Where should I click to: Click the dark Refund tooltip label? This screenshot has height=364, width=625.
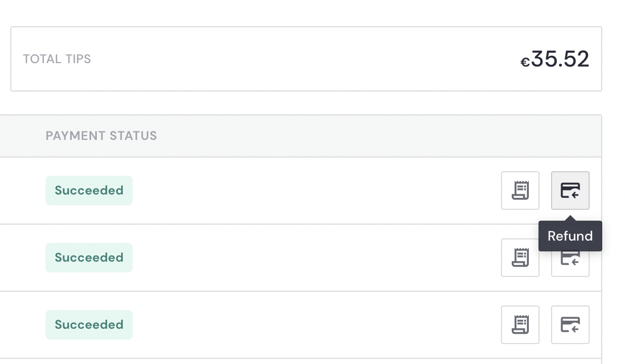[570, 236]
